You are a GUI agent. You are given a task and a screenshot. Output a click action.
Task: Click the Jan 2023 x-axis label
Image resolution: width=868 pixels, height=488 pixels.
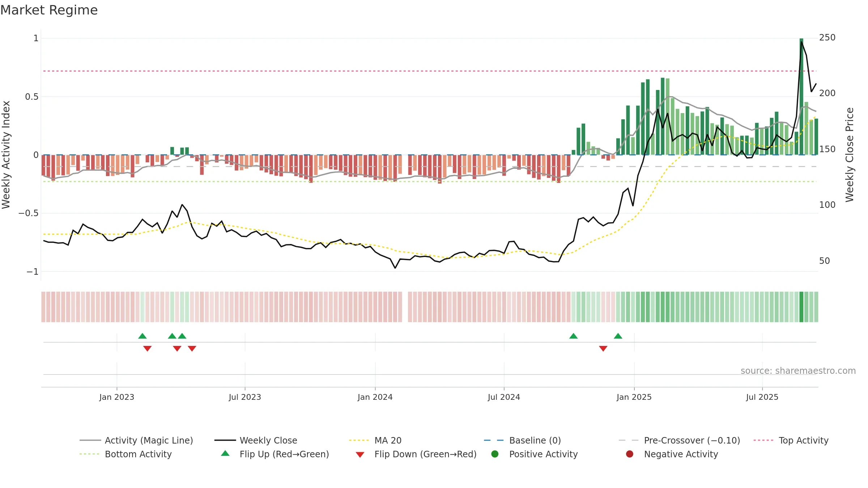(117, 397)
